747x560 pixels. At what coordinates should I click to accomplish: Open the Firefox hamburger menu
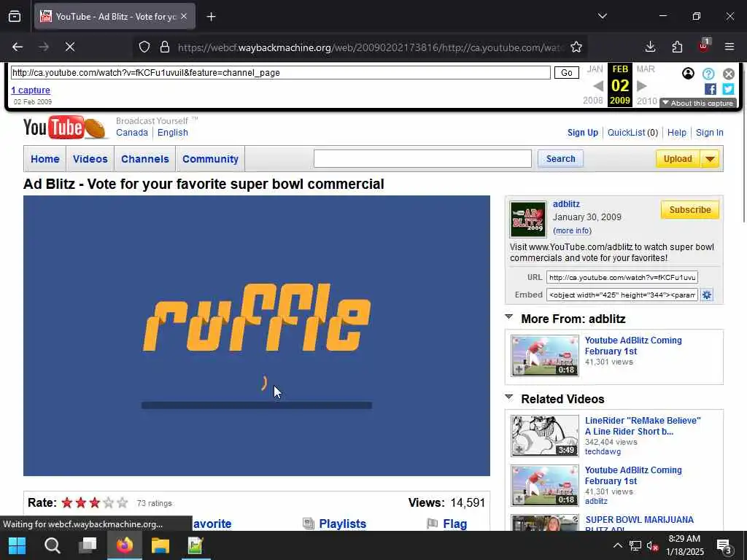point(729,47)
